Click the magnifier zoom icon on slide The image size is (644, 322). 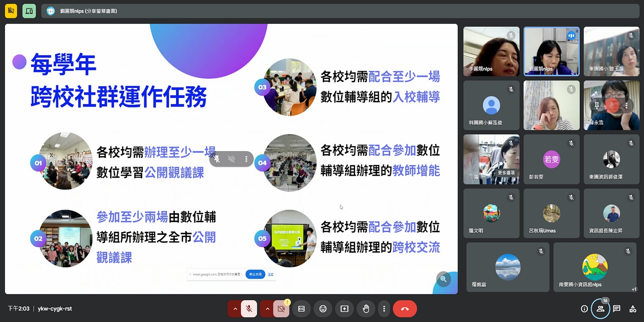click(x=443, y=279)
